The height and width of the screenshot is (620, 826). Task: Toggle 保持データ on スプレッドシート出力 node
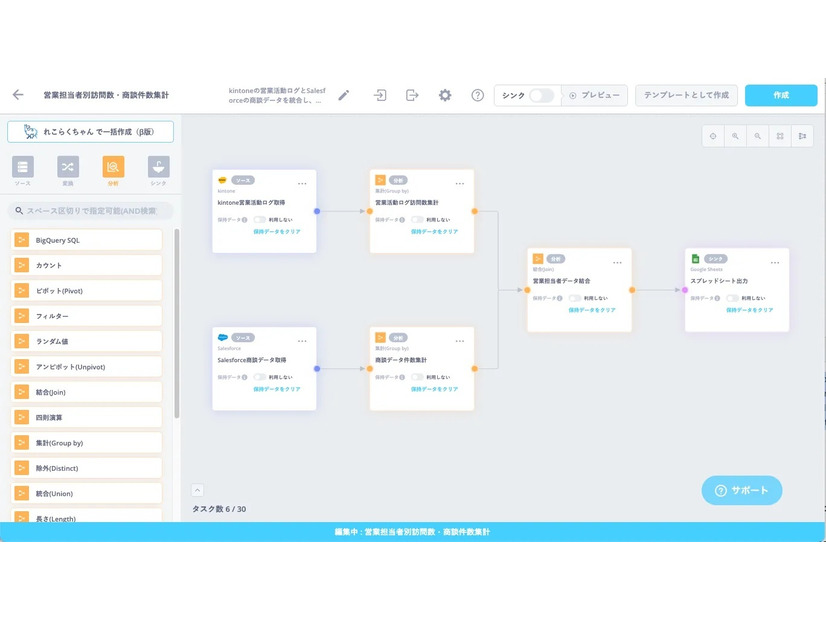pyautogui.click(x=733, y=298)
